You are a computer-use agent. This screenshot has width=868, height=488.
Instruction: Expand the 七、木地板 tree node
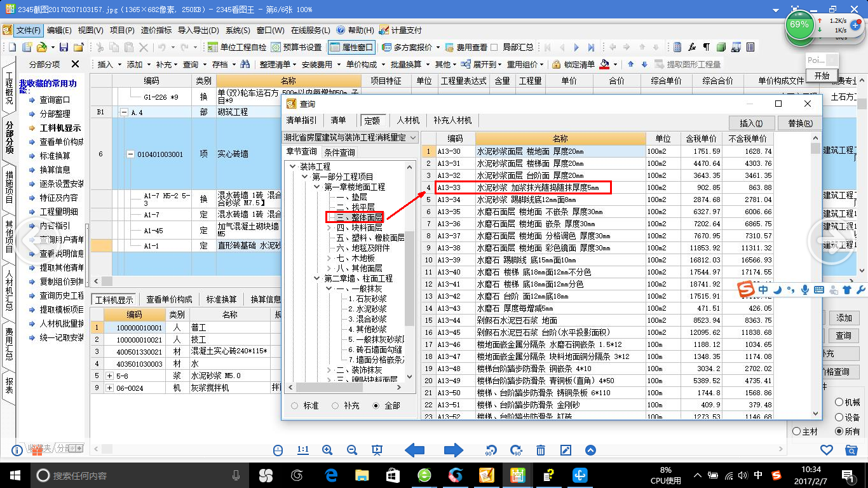tap(329, 258)
